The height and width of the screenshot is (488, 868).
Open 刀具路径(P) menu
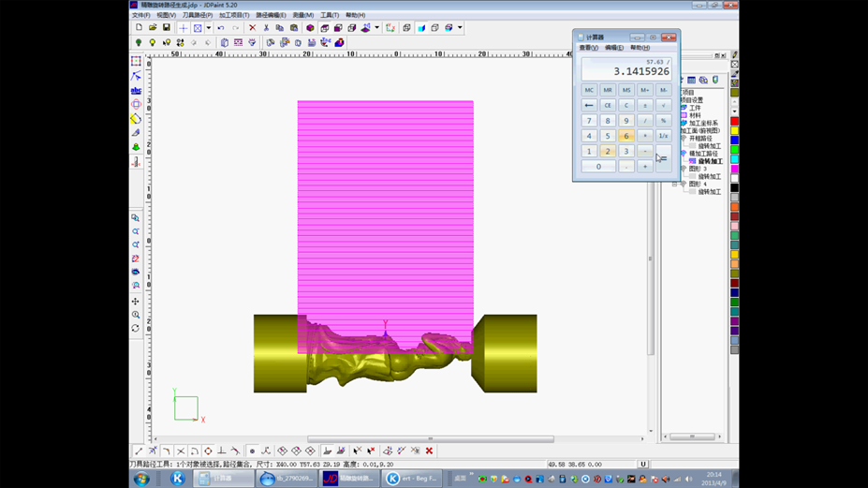pos(198,15)
